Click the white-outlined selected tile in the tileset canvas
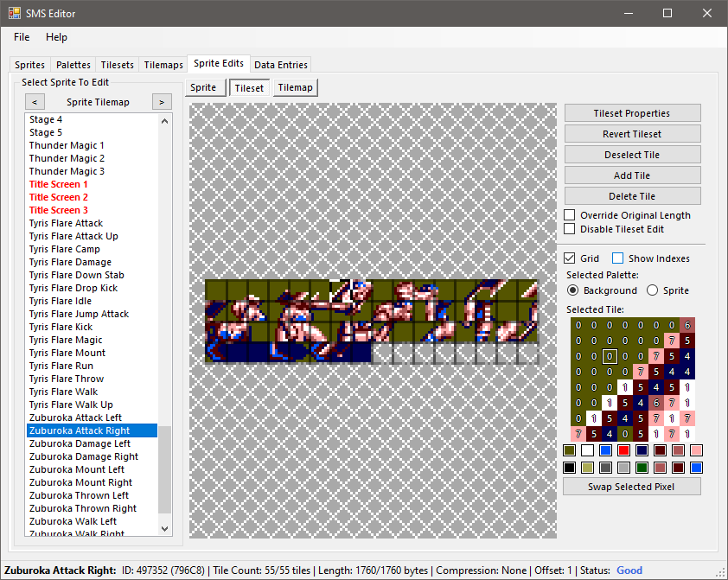Viewport: 728px width, 580px height. point(340,290)
